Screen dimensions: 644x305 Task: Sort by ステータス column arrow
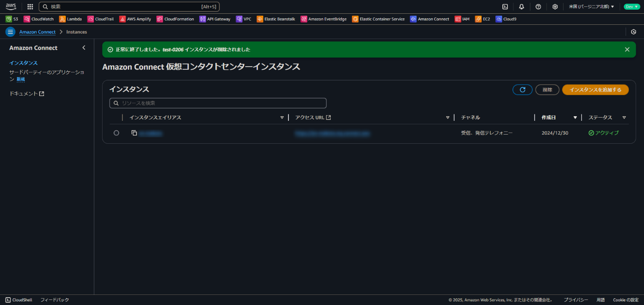coord(624,118)
